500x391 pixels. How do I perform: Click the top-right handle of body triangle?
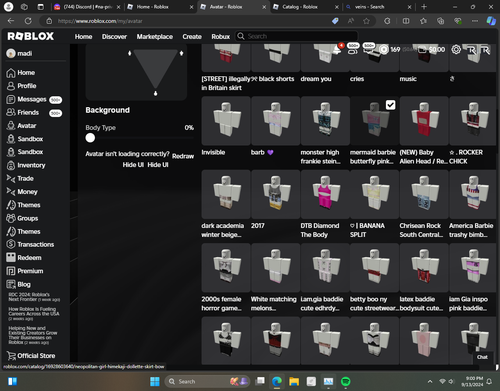pyautogui.click(x=181, y=53)
